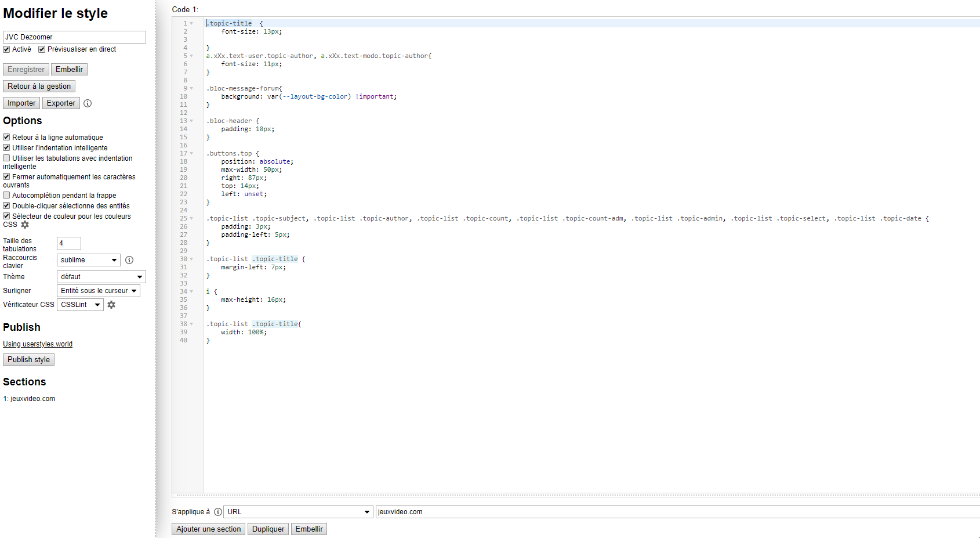The width and height of the screenshot is (980, 538).
Task: Enable Autocomplétion pendant la frappe
Action: pos(6,196)
